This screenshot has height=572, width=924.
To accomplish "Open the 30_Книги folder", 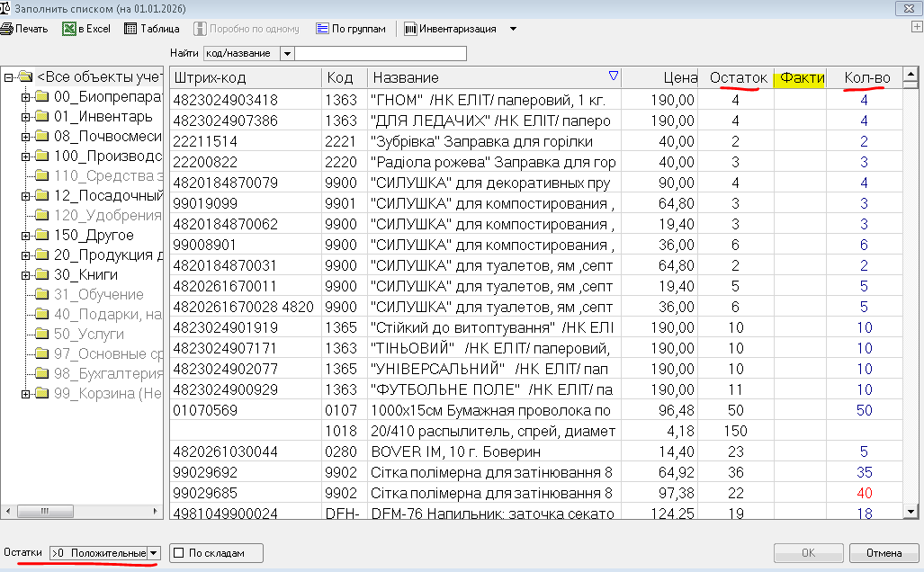I will [x=41, y=275].
